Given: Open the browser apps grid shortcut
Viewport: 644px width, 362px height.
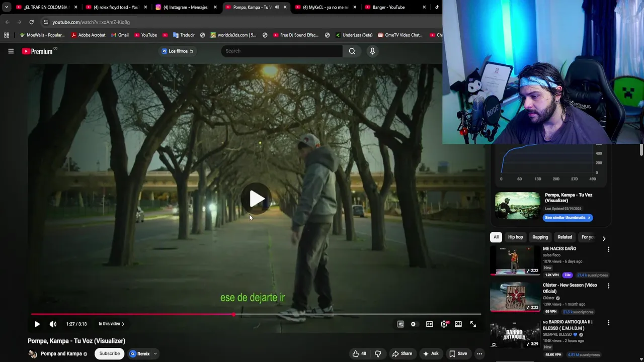Looking at the screenshot, I should (7, 35).
